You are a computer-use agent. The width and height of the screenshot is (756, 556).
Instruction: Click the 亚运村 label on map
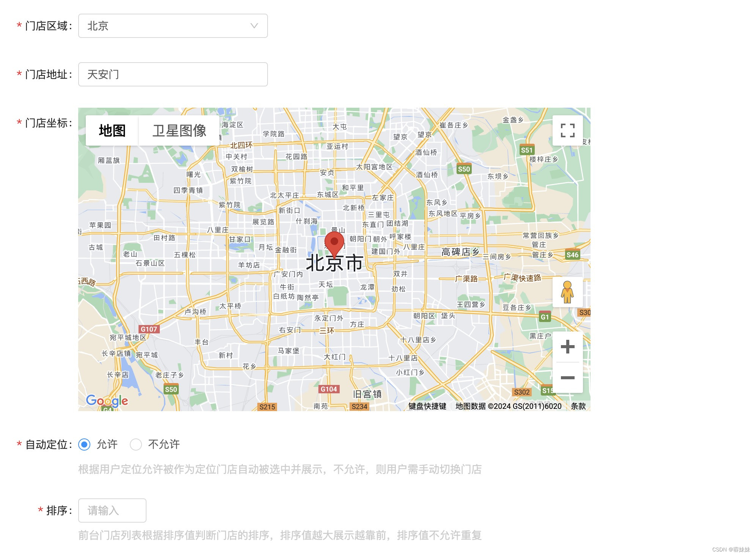pyautogui.click(x=337, y=146)
